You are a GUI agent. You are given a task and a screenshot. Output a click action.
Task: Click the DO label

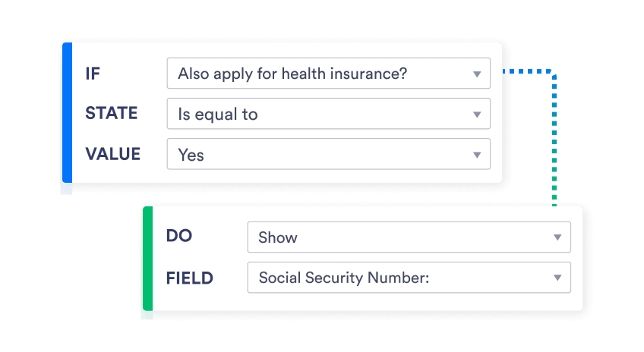(179, 236)
